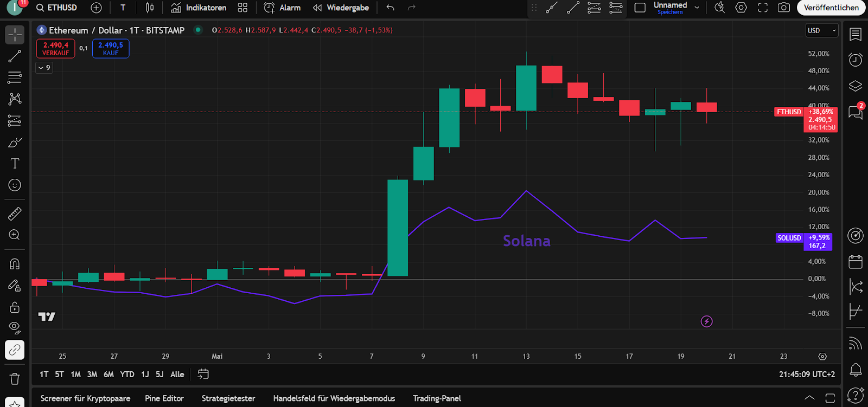Image resolution: width=868 pixels, height=407 pixels.
Task: Open the Indikatoren dialog
Action: (199, 8)
